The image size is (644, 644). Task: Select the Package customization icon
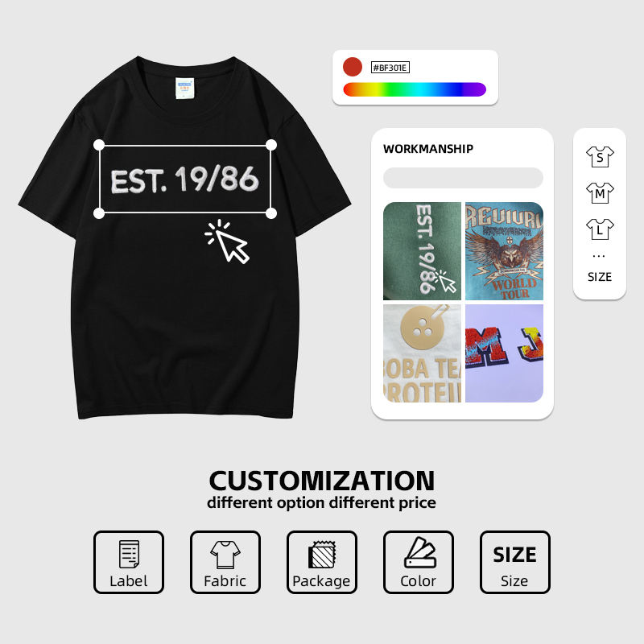click(x=321, y=562)
